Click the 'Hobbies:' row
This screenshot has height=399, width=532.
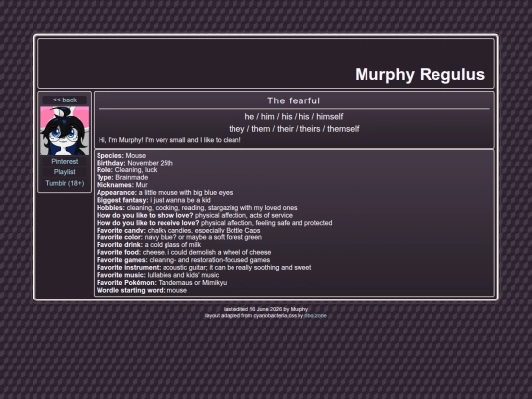point(197,208)
